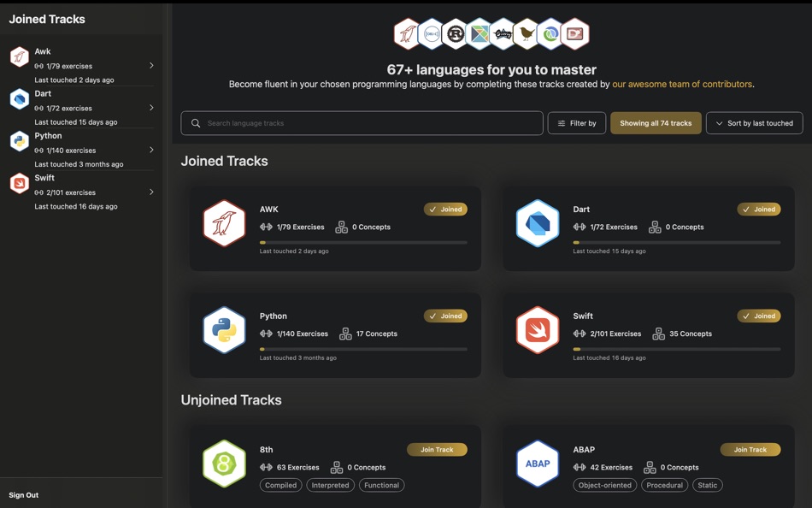Sign Out from the sidebar

24,495
